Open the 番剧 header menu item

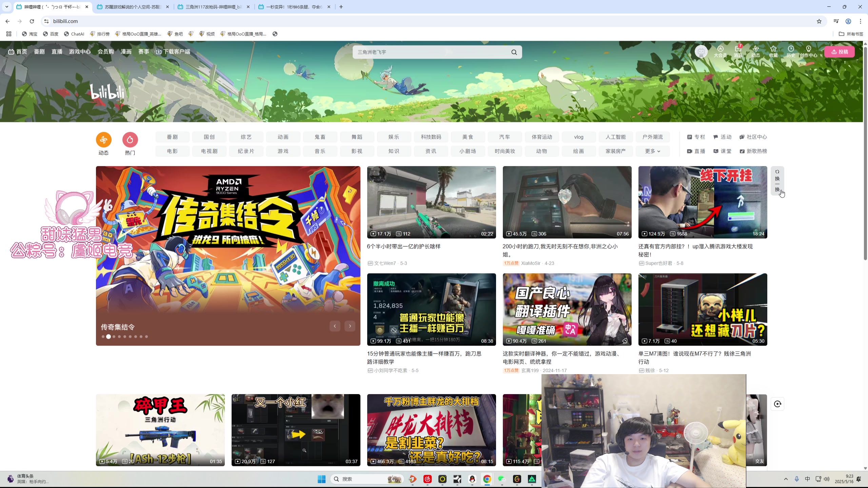39,52
